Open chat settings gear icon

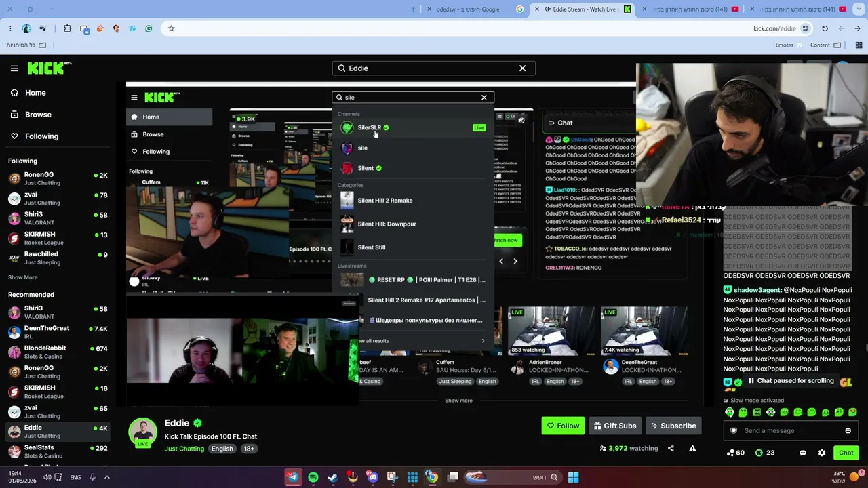(822, 453)
